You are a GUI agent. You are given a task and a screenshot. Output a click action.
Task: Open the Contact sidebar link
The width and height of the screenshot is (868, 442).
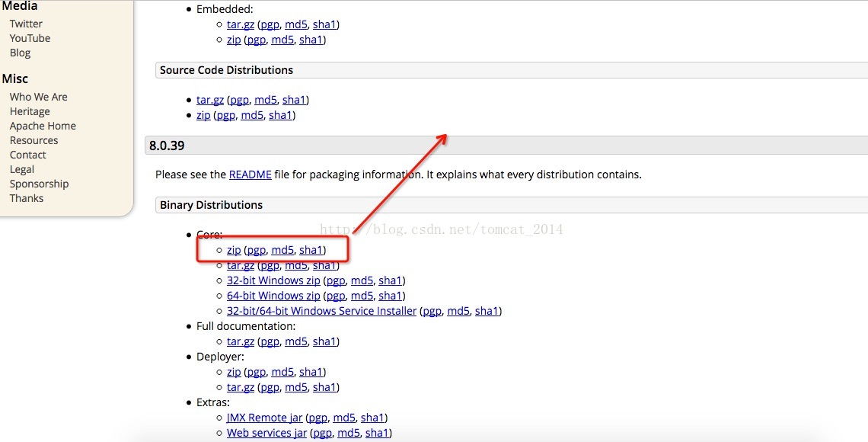(x=27, y=155)
